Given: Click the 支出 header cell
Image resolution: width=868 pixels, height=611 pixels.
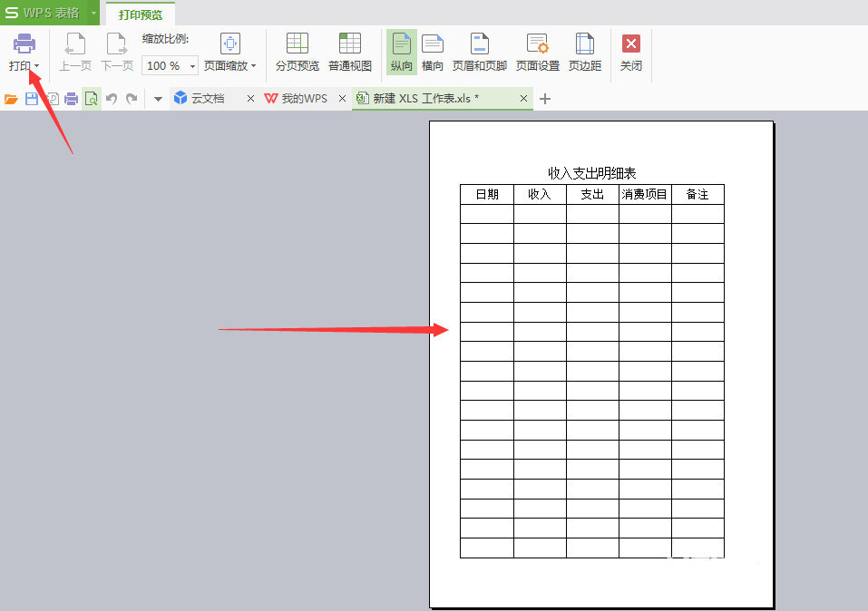Looking at the screenshot, I should pyautogui.click(x=592, y=194).
